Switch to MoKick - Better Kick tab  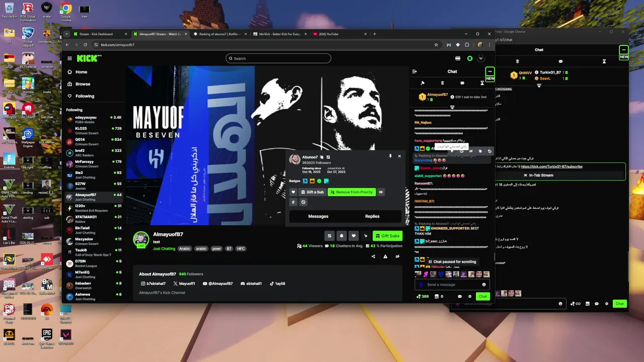[x=280, y=34]
